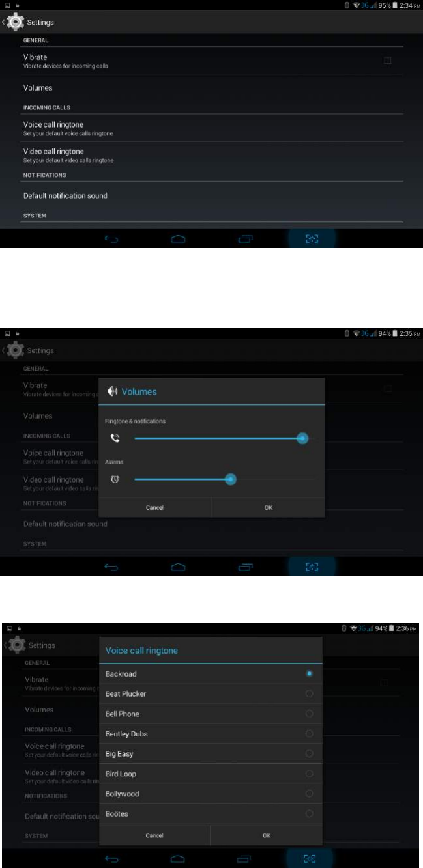Tap the Wi-Fi status icon on the 2:34 screen
The width and height of the screenshot is (423, 868).
358,5
